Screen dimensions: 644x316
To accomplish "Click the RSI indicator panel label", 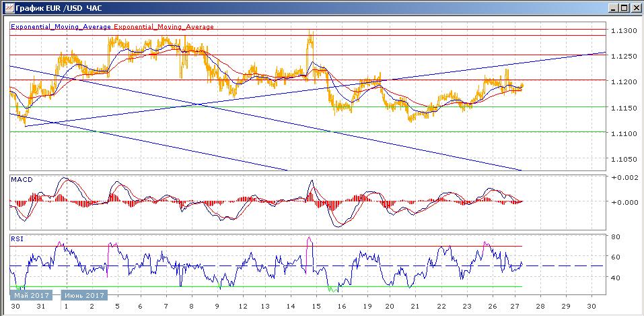I will tap(17, 238).
